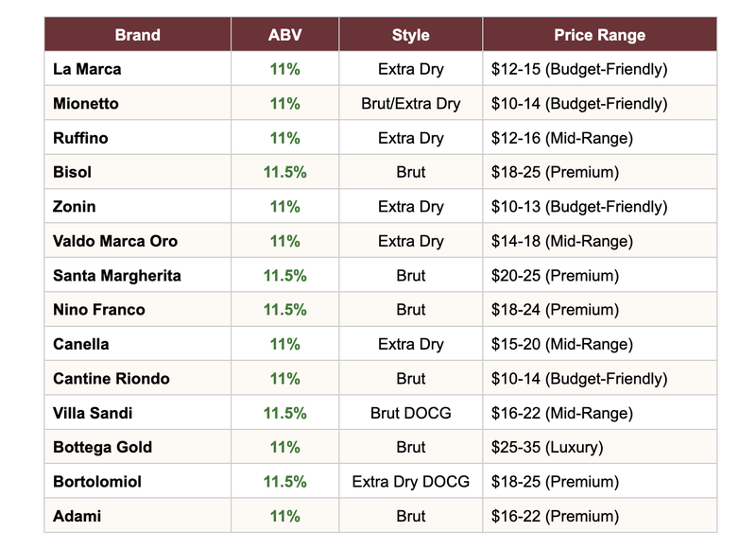Click the Nino Franco brand name
The image size is (756, 548).
99,309
